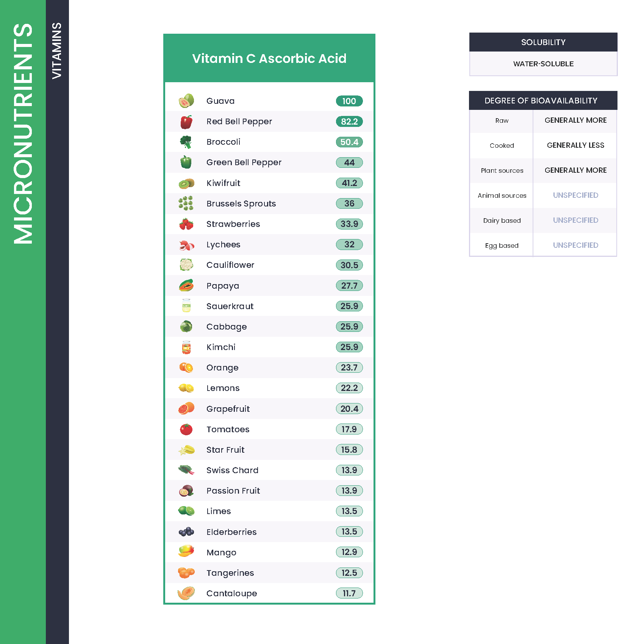The height and width of the screenshot is (644, 644).
Task: Select the star fruit icon
Action: 186,450
